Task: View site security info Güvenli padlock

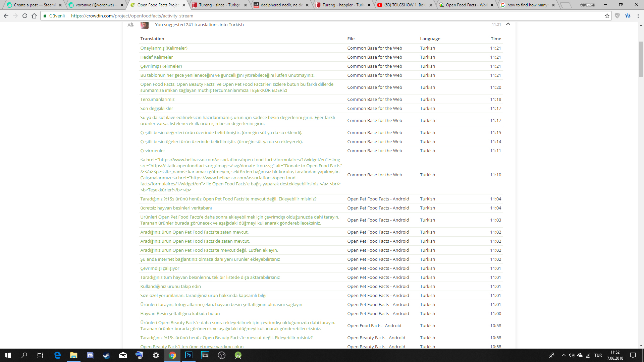Action: (54, 16)
